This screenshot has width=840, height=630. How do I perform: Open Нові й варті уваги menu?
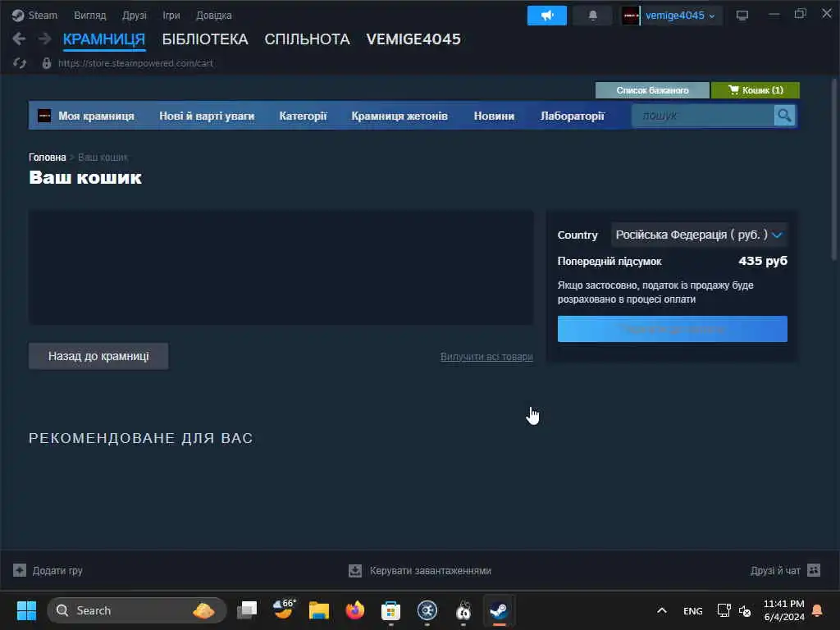(207, 116)
